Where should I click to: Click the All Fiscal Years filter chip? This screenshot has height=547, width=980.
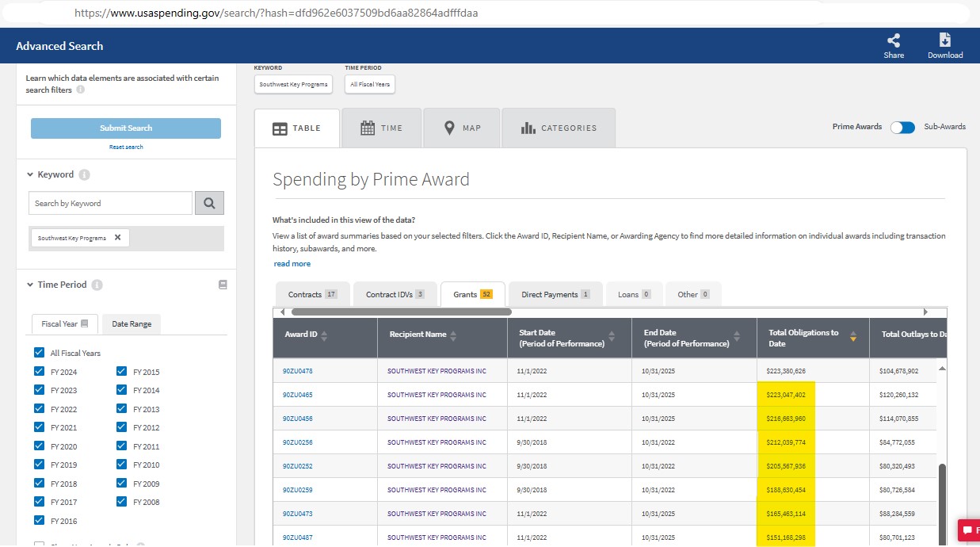pos(370,84)
